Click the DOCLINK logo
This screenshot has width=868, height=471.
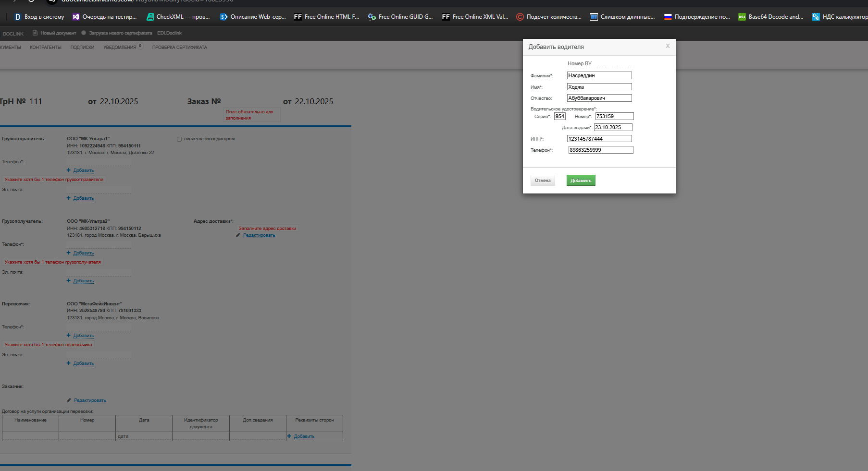tap(13, 34)
